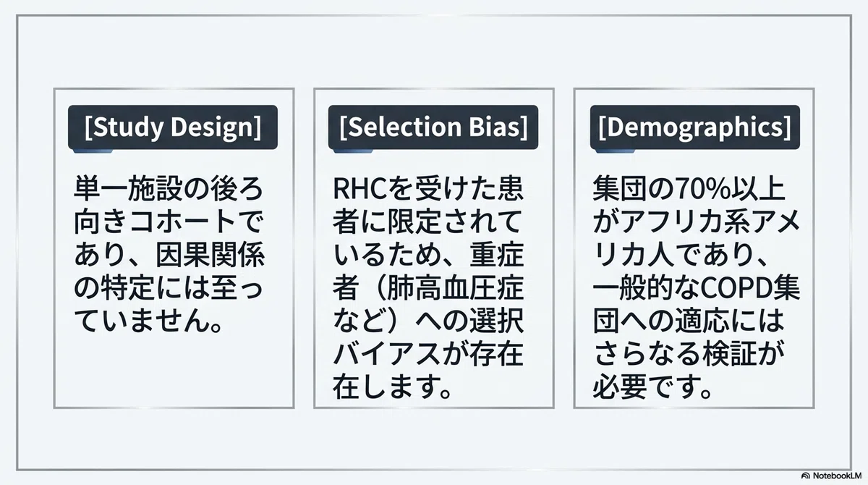This screenshot has width=868, height=485.
Task: Click the NotebookLM watermark text
Action: (838, 475)
